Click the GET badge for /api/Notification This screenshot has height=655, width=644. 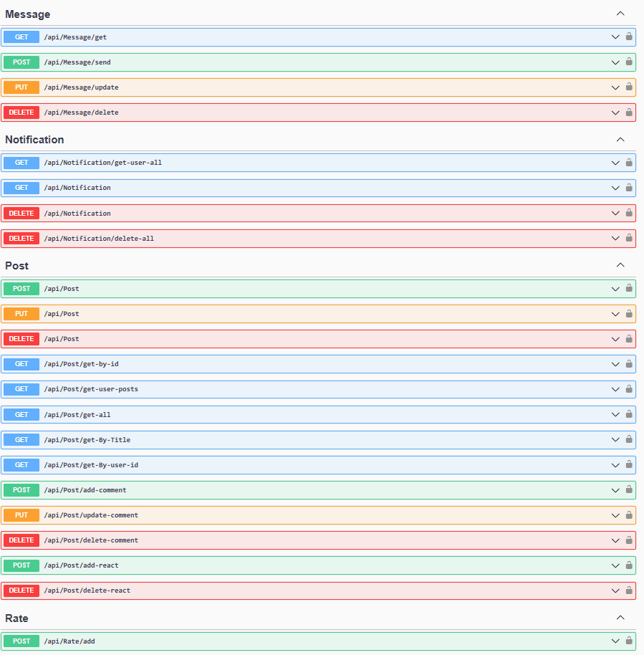21,188
